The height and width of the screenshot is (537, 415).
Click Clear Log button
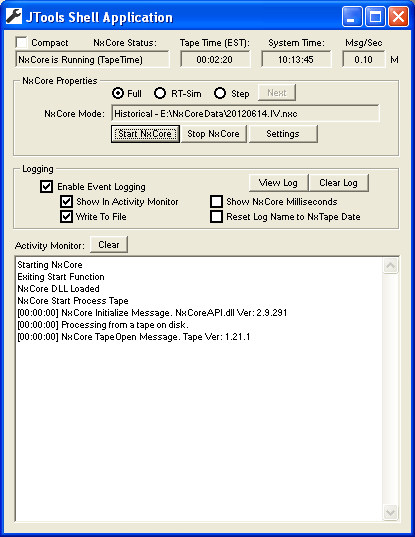(338, 183)
